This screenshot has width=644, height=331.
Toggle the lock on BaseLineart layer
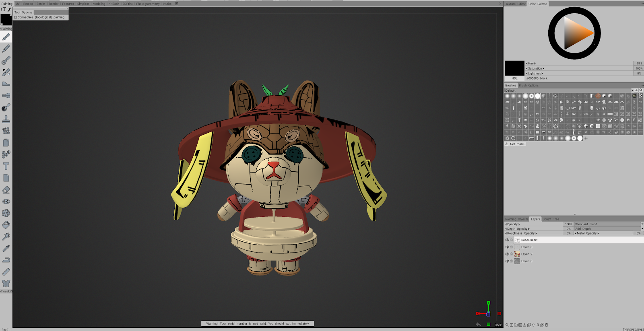pyautogui.click(x=512, y=240)
